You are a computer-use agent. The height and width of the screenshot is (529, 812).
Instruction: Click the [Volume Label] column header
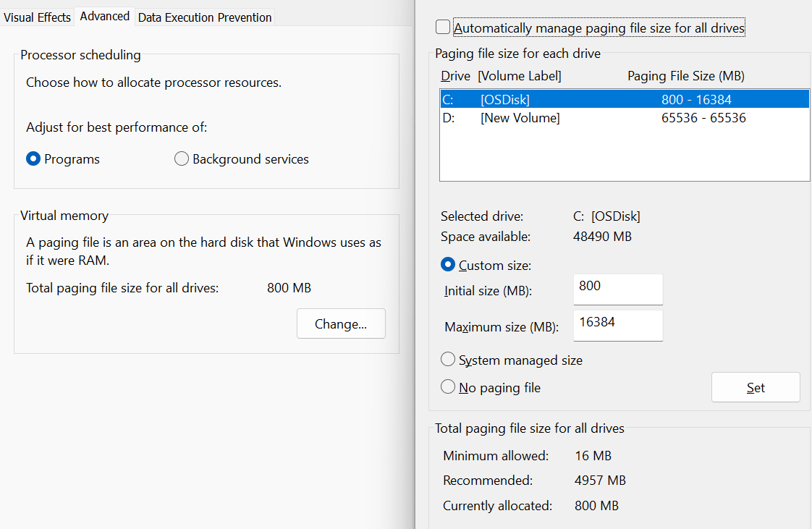(x=520, y=76)
